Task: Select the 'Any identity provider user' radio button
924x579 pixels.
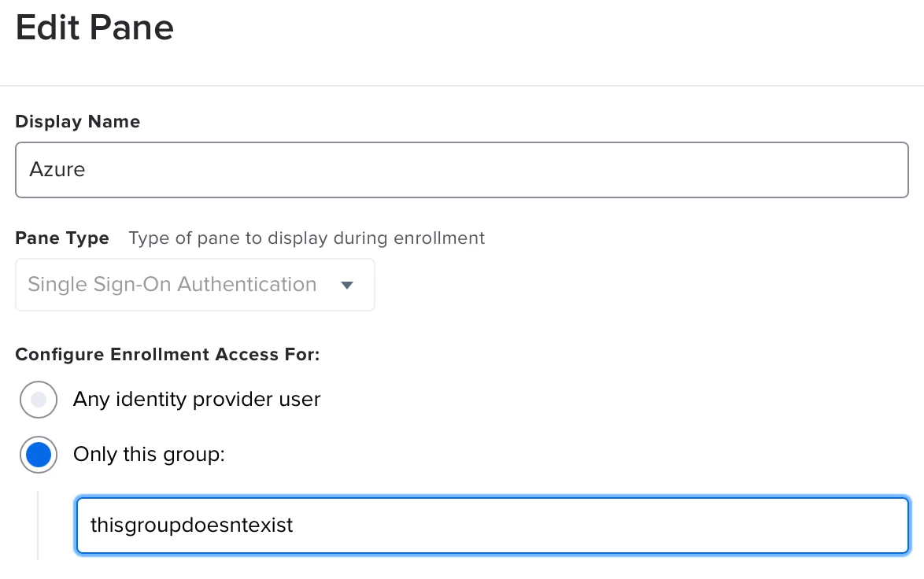Action: pyautogui.click(x=38, y=400)
